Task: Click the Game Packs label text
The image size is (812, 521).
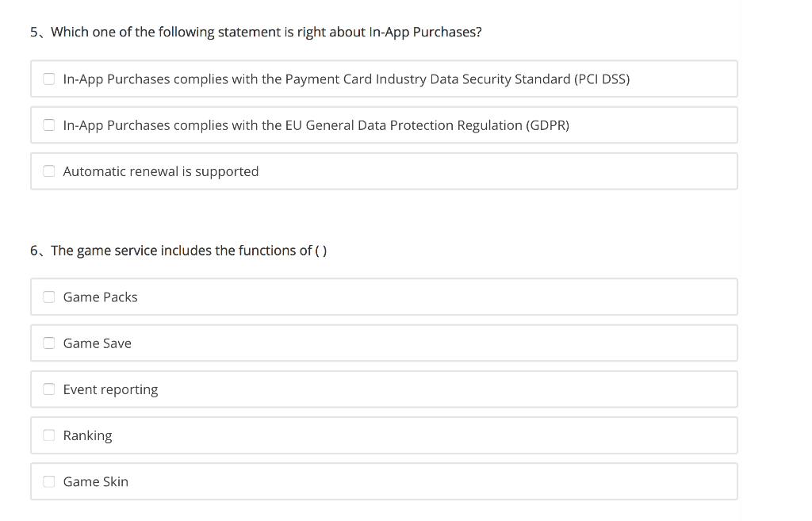Action: tap(100, 297)
